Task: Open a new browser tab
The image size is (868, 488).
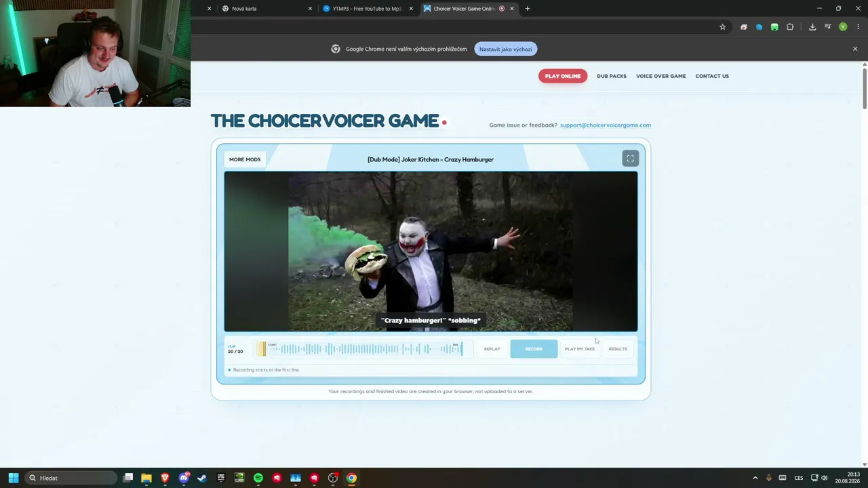Action: tap(528, 9)
